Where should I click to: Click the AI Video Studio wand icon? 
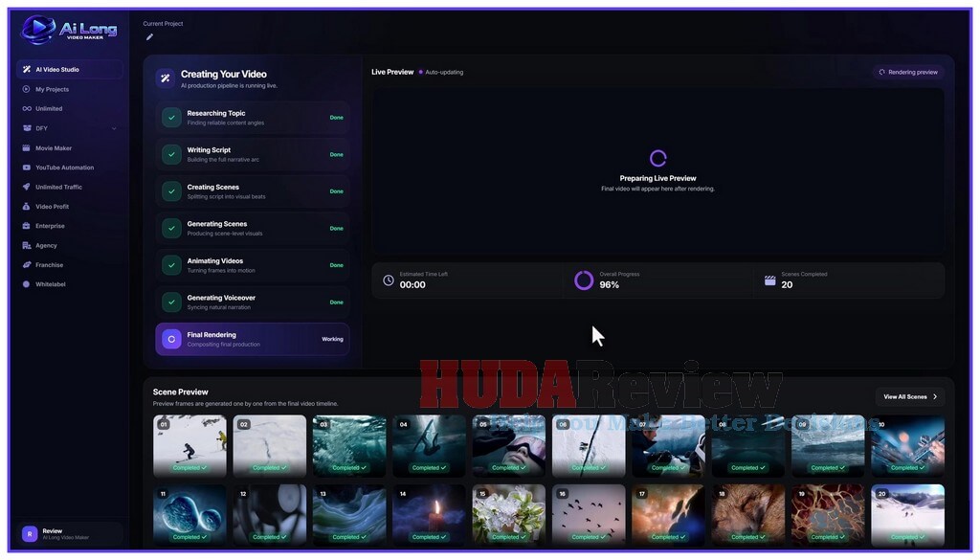[26, 69]
